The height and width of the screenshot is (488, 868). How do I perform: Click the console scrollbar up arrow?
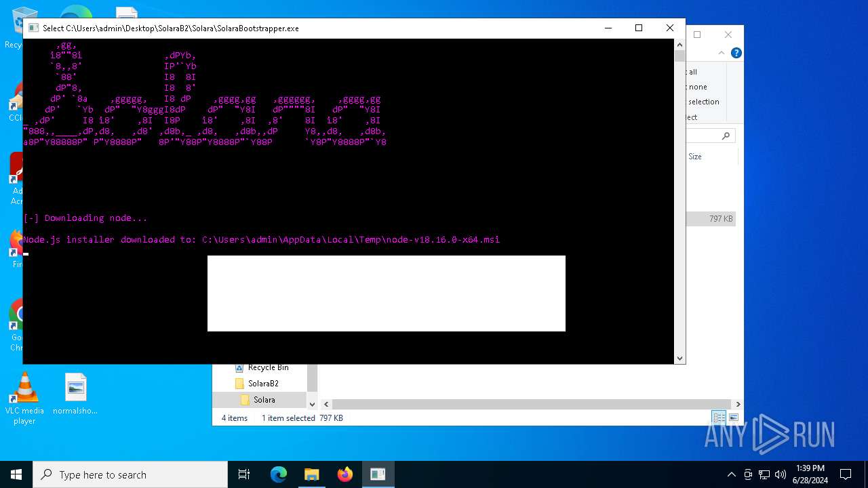tap(680, 44)
